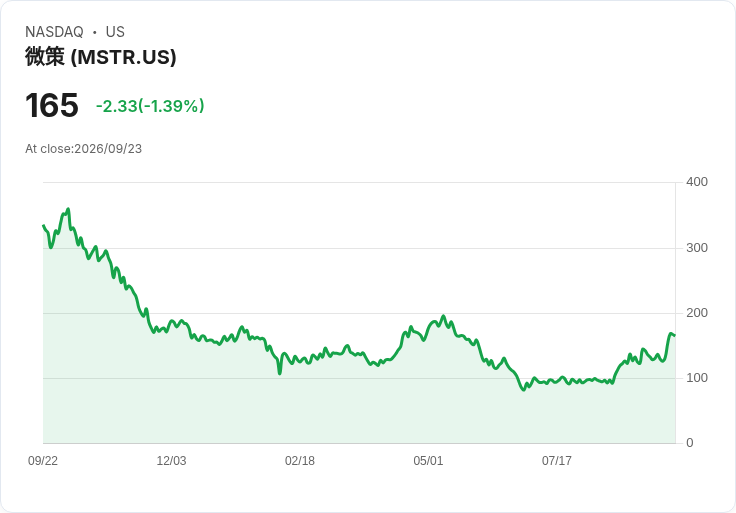The width and height of the screenshot is (736, 513).
Task: Click the 02/18 date axis label
Action: tap(300, 460)
